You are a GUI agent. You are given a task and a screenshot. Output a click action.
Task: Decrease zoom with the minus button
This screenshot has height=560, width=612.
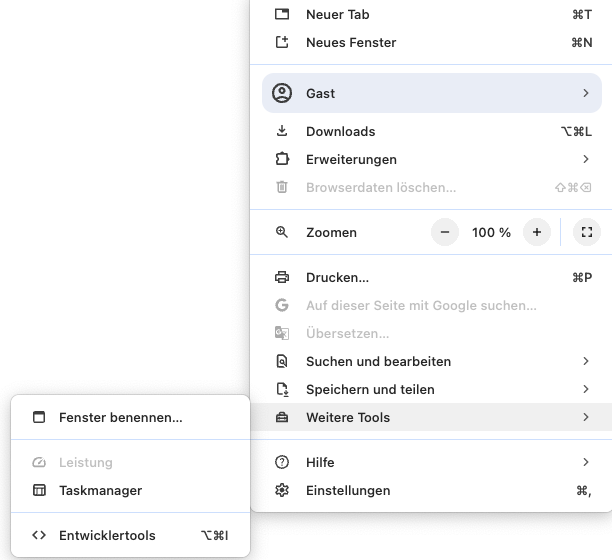445,232
